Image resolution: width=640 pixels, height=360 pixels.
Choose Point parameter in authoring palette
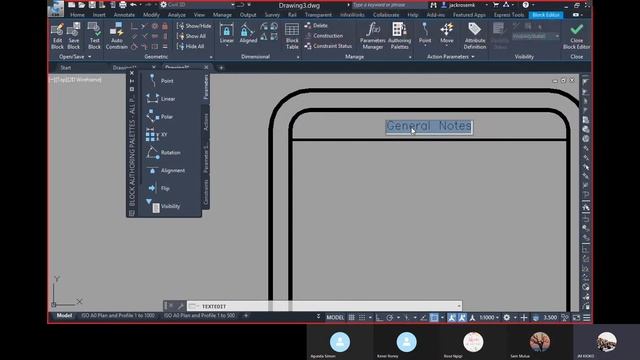pyautogui.click(x=160, y=81)
